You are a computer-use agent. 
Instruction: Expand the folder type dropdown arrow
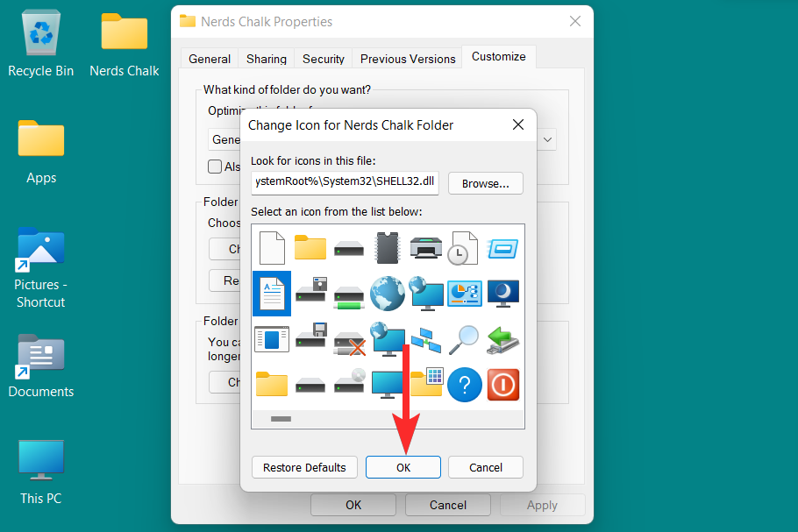point(547,139)
